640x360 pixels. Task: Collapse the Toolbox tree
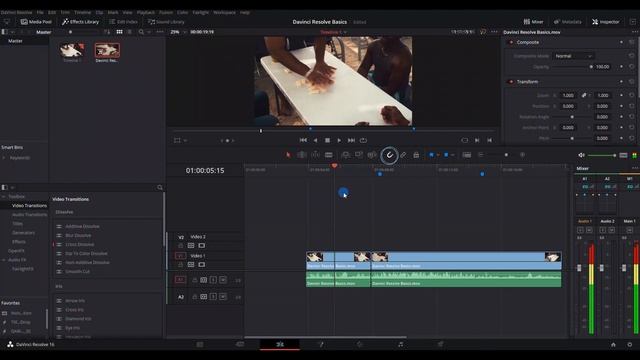click(4, 197)
